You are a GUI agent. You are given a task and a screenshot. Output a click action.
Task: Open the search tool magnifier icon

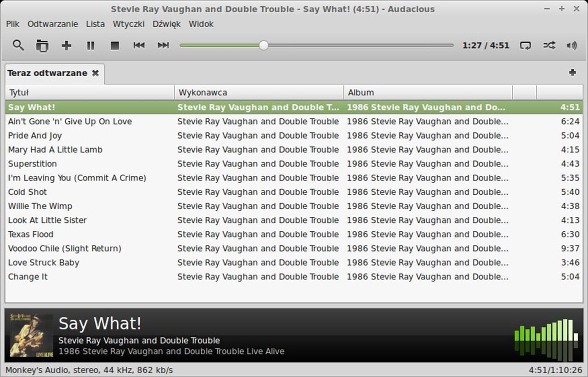[x=18, y=45]
